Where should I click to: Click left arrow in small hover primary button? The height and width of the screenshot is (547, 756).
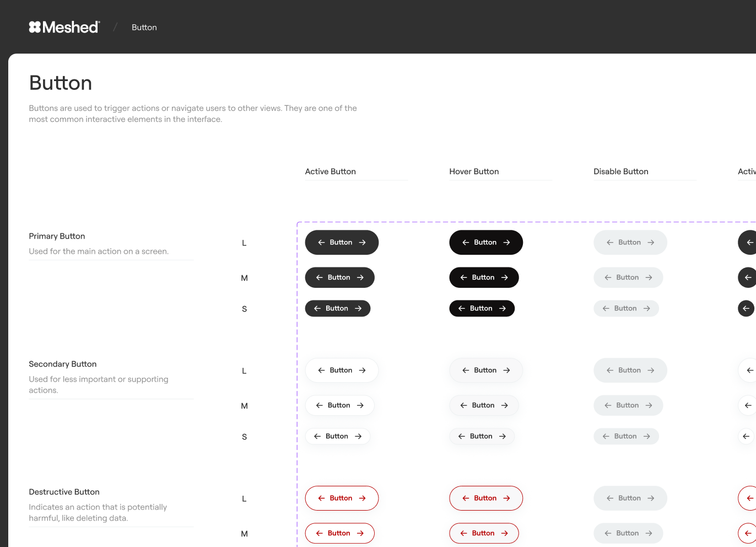[461, 308]
